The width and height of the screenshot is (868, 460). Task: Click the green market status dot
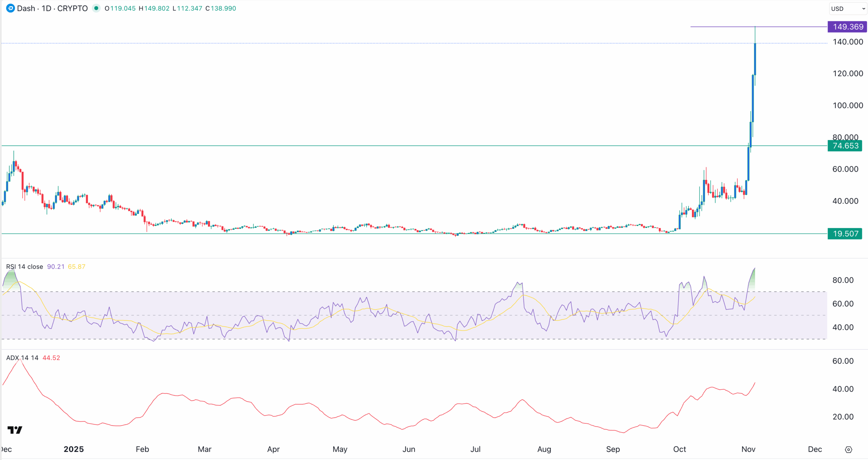[97, 8]
